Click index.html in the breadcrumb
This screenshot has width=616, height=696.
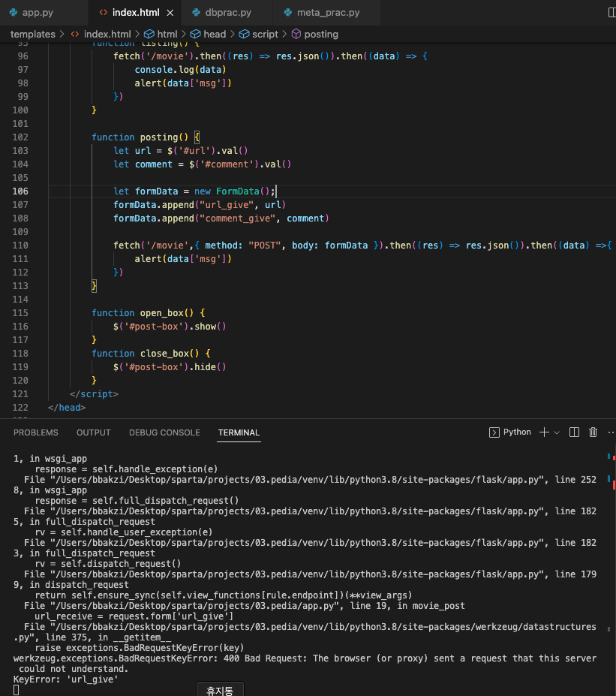click(x=107, y=35)
